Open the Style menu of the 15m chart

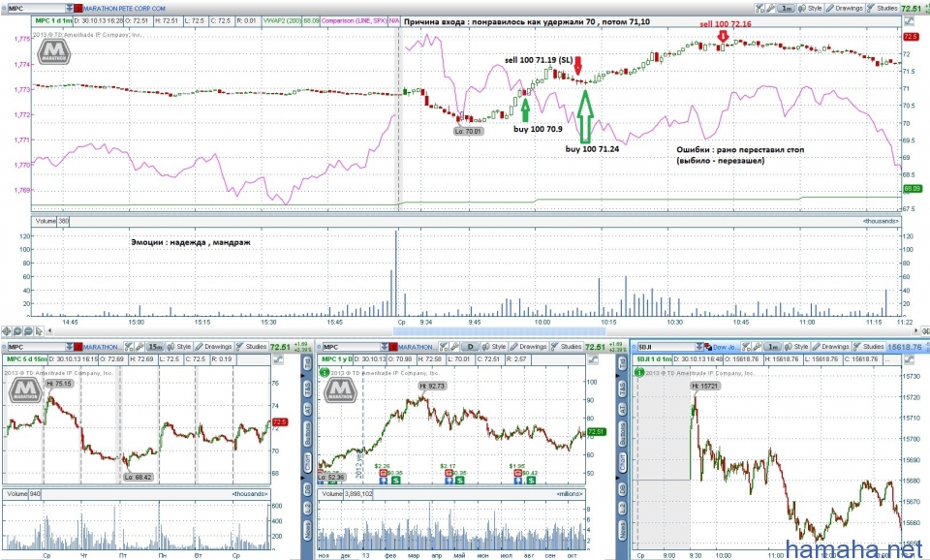pos(180,347)
